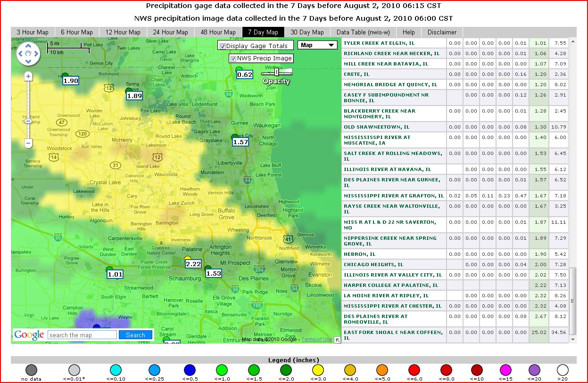The height and width of the screenshot is (383, 588).
Task: Click the Search button on the map
Action: point(136,335)
